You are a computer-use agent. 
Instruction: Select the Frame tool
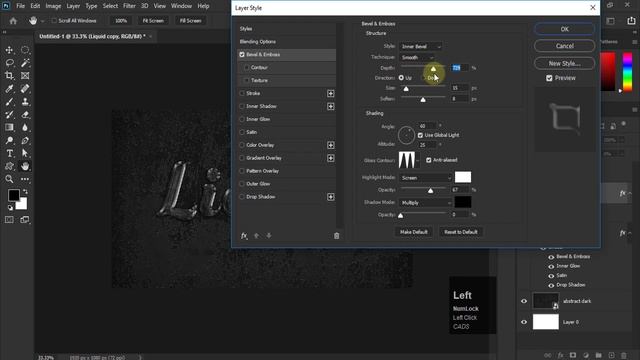(x=25, y=76)
